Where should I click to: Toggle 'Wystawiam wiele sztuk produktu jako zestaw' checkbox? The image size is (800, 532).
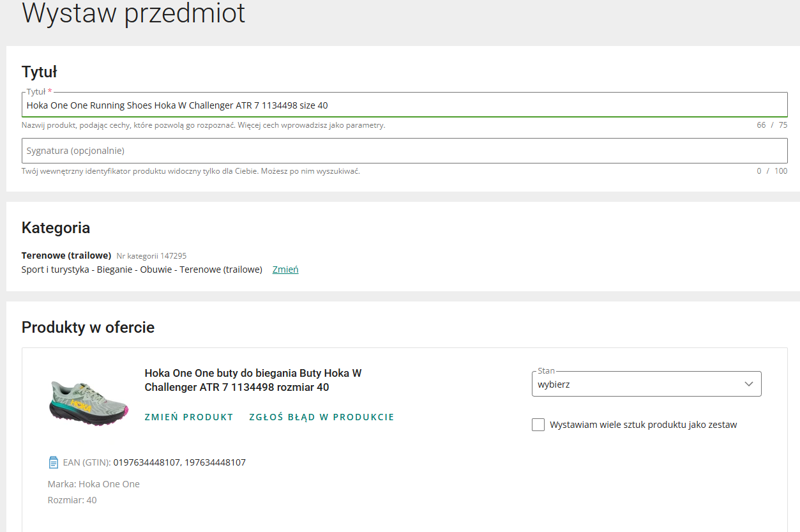(x=538, y=425)
